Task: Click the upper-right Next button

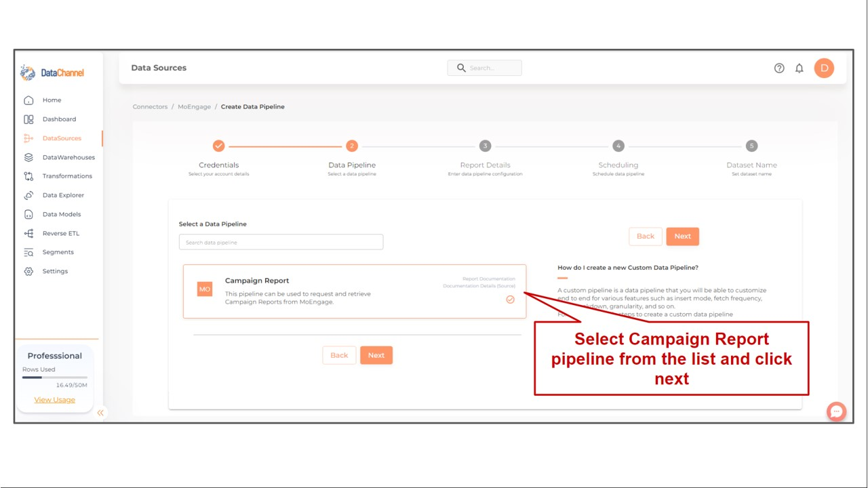Action: 683,236
